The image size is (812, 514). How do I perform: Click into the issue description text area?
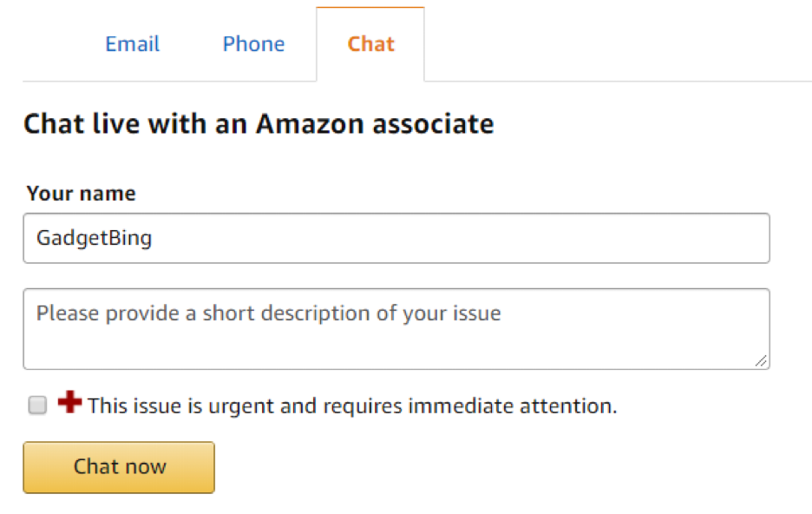pyautogui.click(x=396, y=328)
